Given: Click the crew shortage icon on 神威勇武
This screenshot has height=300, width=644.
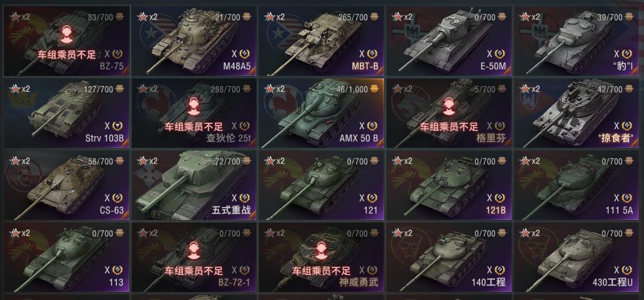Looking at the screenshot, I should click(x=321, y=252).
